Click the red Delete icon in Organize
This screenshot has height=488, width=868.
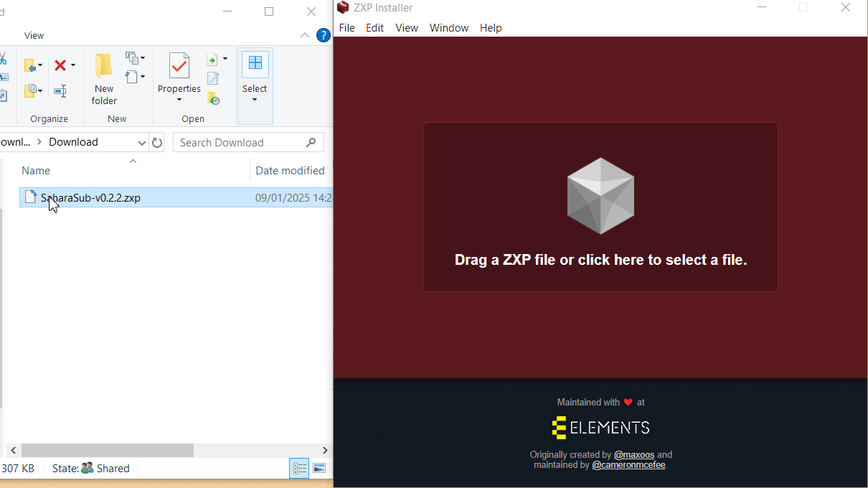click(60, 66)
